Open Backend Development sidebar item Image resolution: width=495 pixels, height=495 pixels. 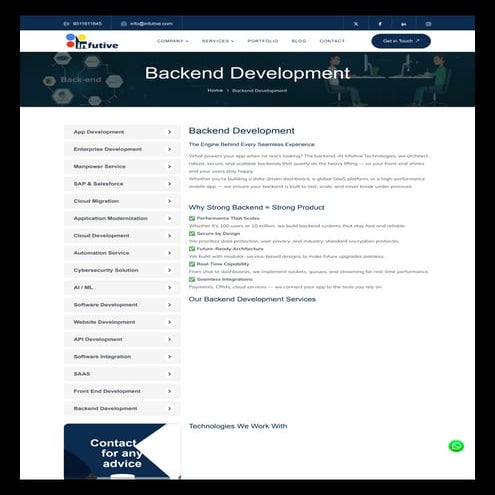(x=122, y=408)
